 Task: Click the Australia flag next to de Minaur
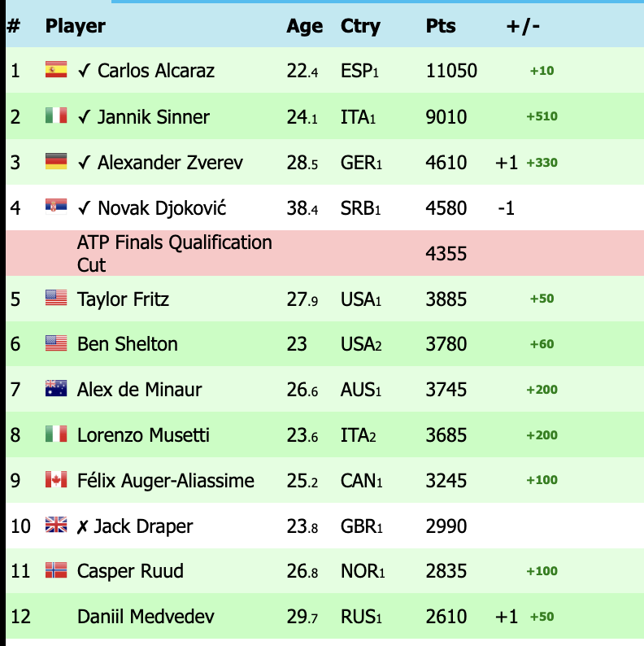[x=55, y=389]
